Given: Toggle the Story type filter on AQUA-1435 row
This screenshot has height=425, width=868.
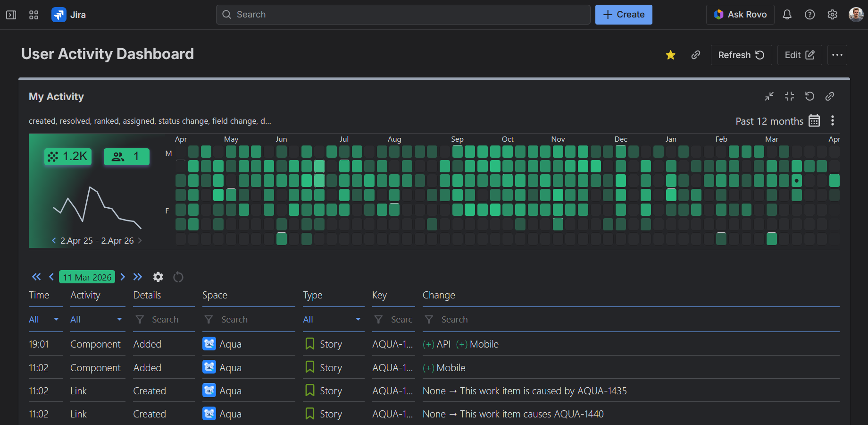Looking at the screenshot, I should coord(324,391).
